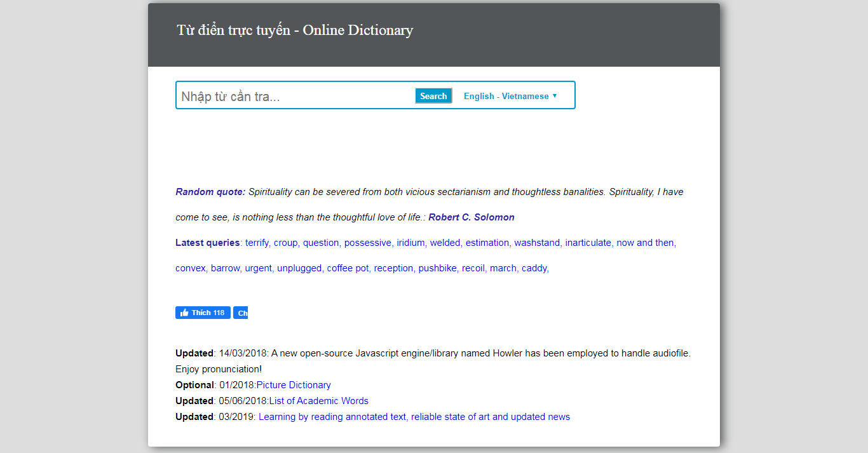Click the partially visible Facebook share button
This screenshot has height=453, width=868.
coord(241,313)
